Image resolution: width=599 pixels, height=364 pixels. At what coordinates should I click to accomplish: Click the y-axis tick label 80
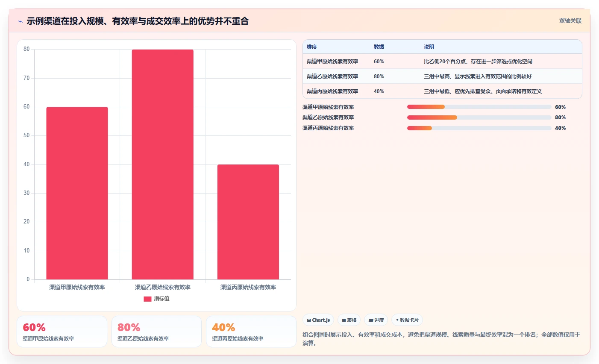point(26,49)
